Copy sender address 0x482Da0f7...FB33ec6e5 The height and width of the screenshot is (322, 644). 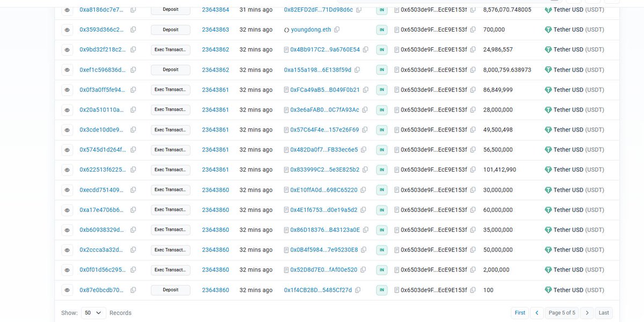coord(364,150)
